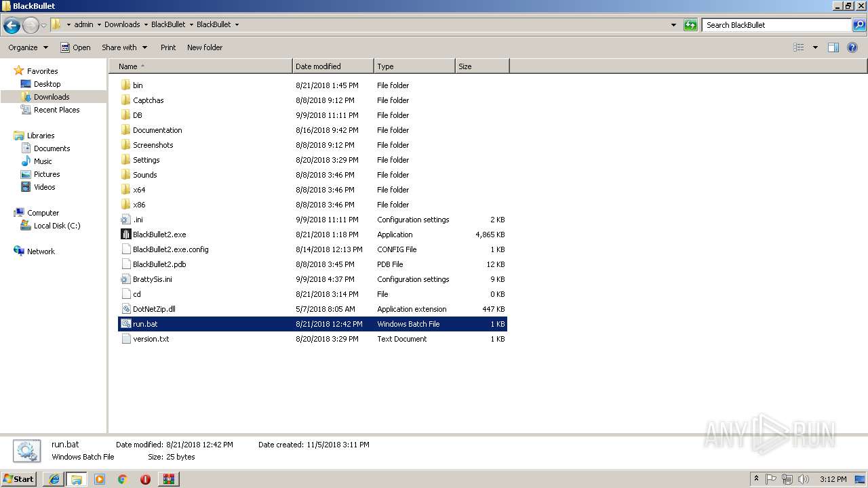Go to Downloads in Favorites

click(x=52, y=97)
